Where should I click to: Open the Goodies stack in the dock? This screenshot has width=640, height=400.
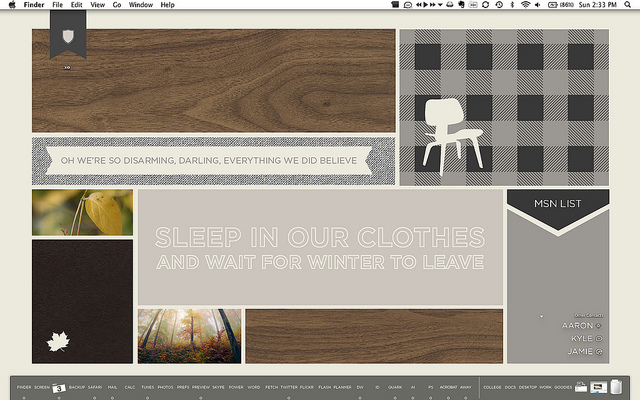(563, 387)
